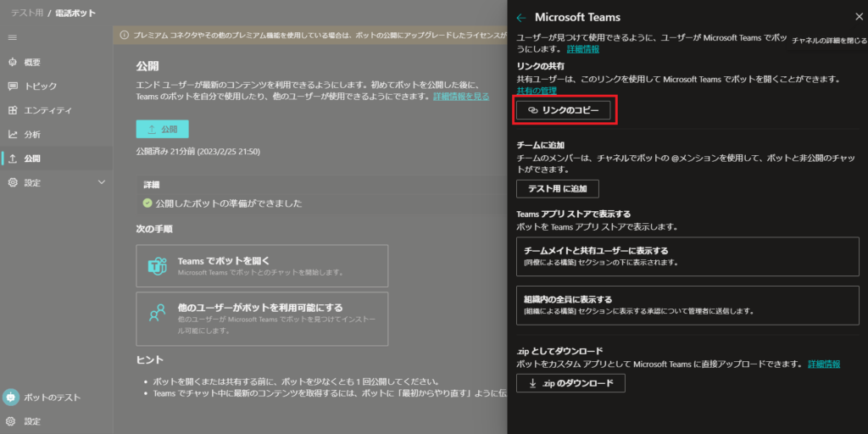Click the ヒント heading
Screen dimensions: 868x434
click(150, 359)
